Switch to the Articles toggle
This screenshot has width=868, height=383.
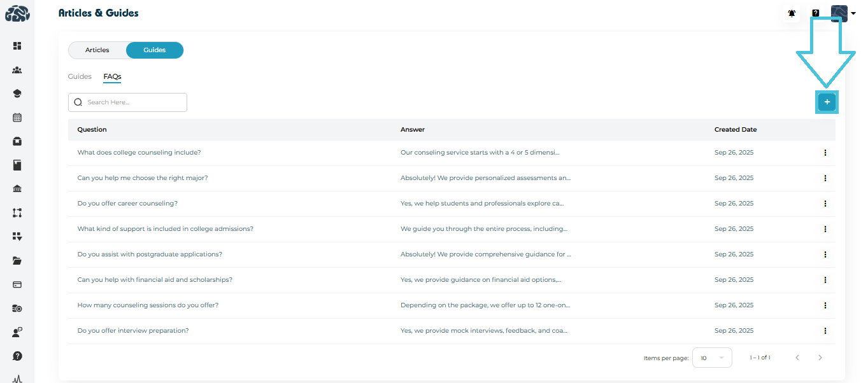[x=97, y=50]
